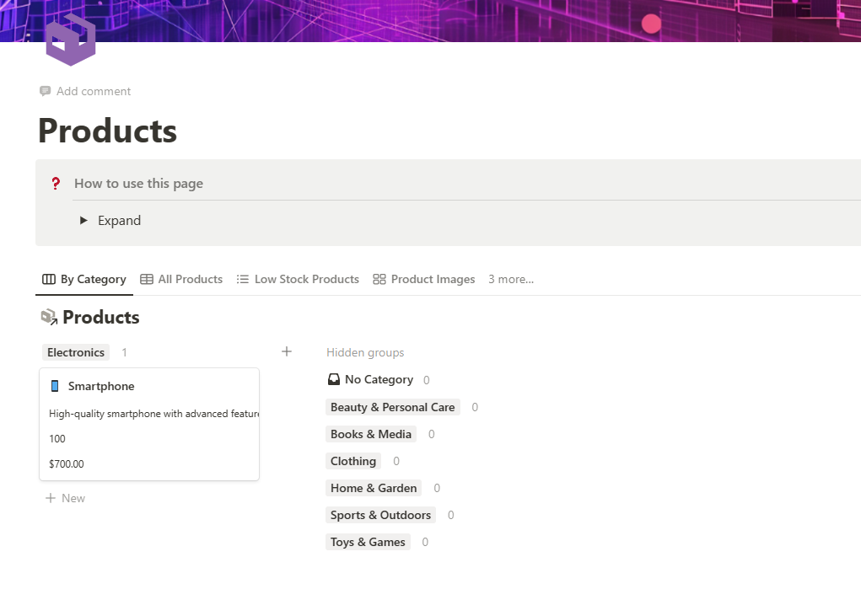
Task: Click the Products linked database icon
Action: (x=49, y=318)
